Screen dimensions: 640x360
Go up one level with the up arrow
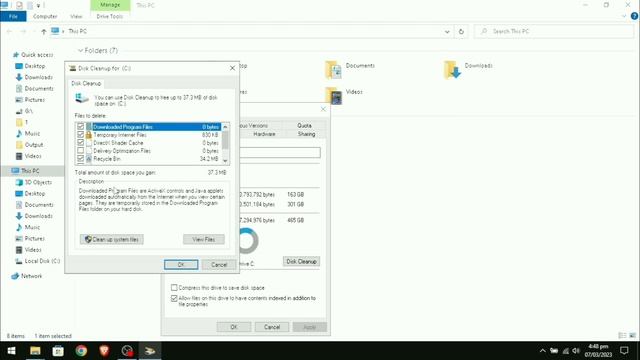(x=44, y=31)
